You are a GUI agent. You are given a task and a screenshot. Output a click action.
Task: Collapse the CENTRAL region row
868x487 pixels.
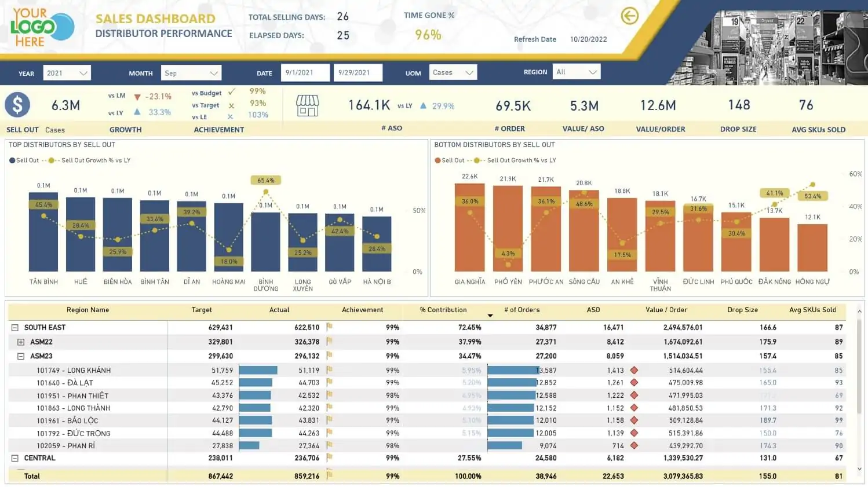(x=15, y=458)
